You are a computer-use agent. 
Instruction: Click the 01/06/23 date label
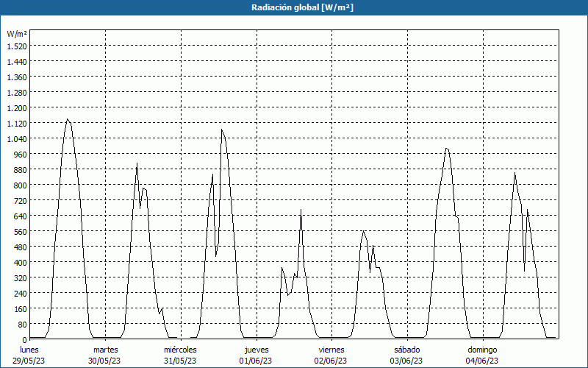256,361
